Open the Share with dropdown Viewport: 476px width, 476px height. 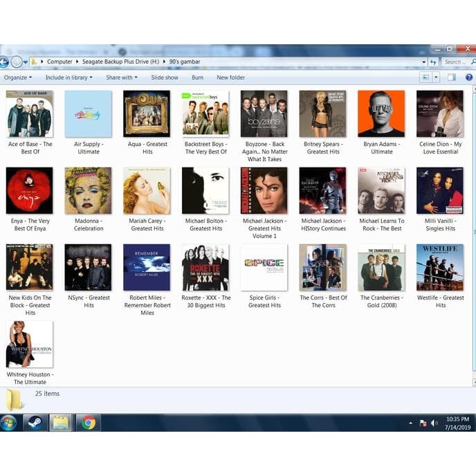pos(122,77)
